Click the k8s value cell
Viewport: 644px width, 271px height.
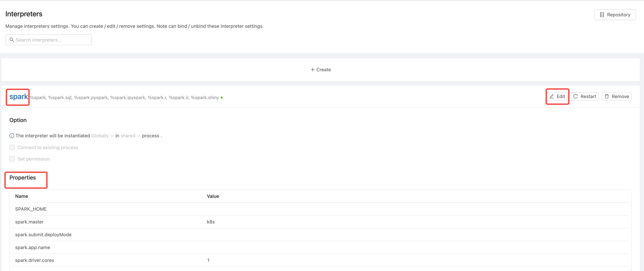click(211, 222)
